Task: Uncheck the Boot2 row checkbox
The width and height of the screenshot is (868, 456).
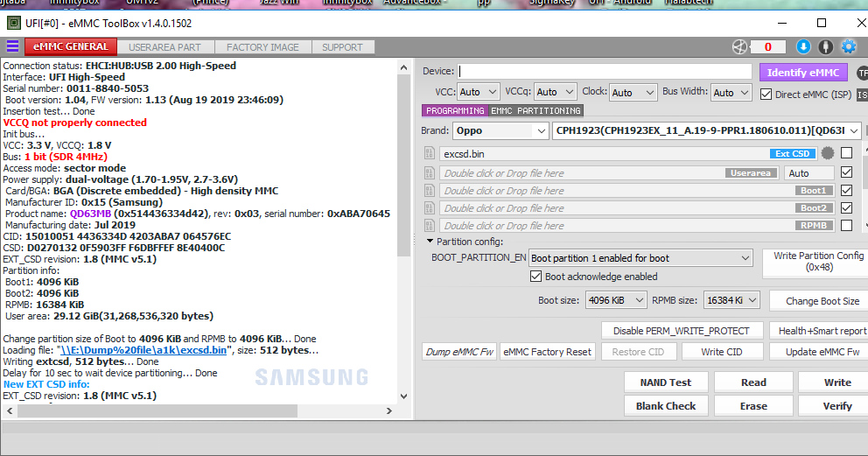Action: point(846,208)
